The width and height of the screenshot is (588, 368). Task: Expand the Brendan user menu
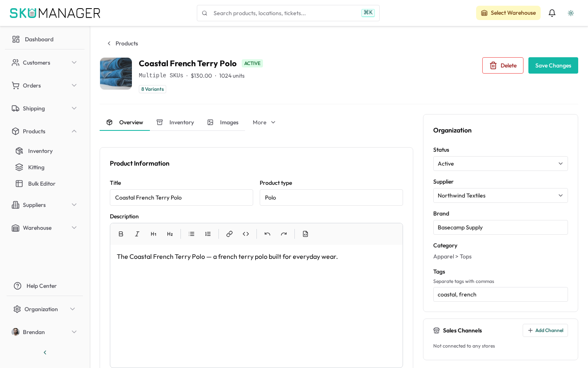pyautogui.click(x=45, y=332)
